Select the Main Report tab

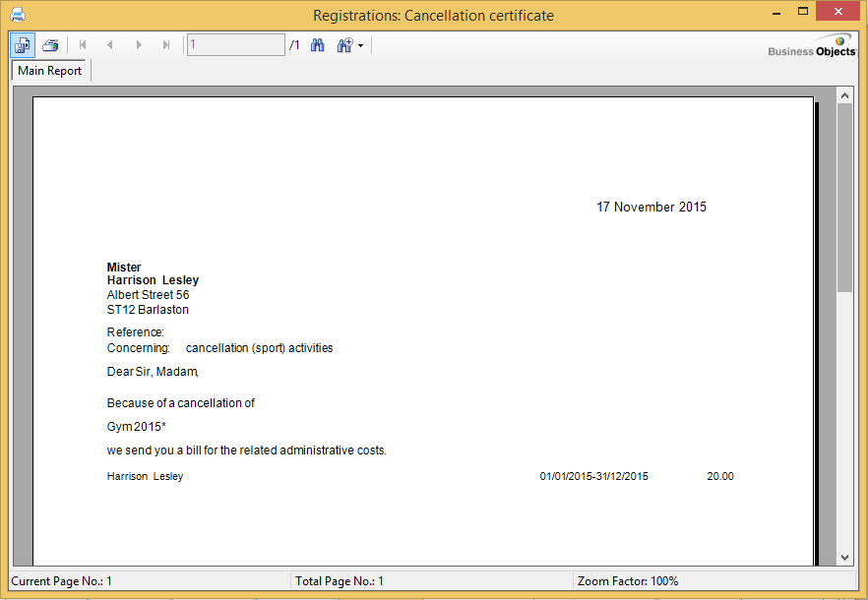tap(50, 71)
